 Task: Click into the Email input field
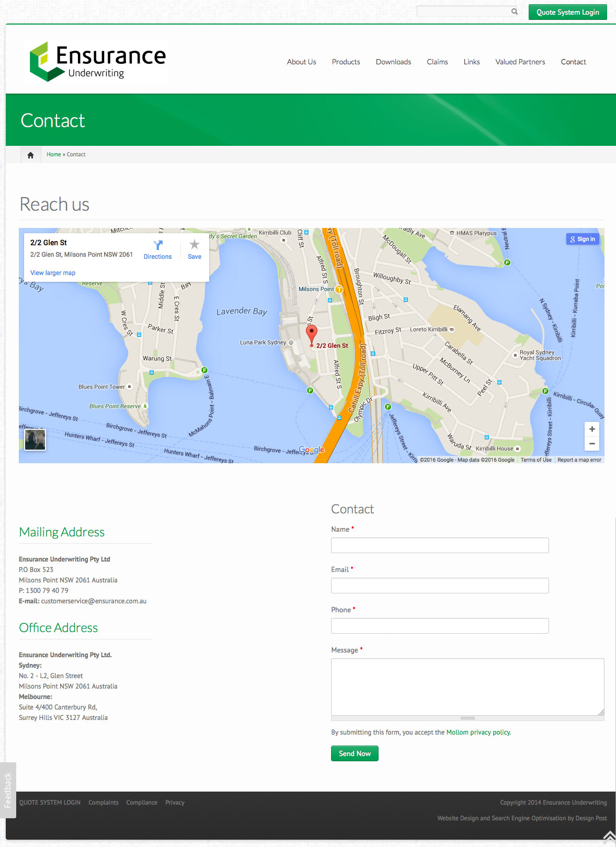(x=440, y=586)
